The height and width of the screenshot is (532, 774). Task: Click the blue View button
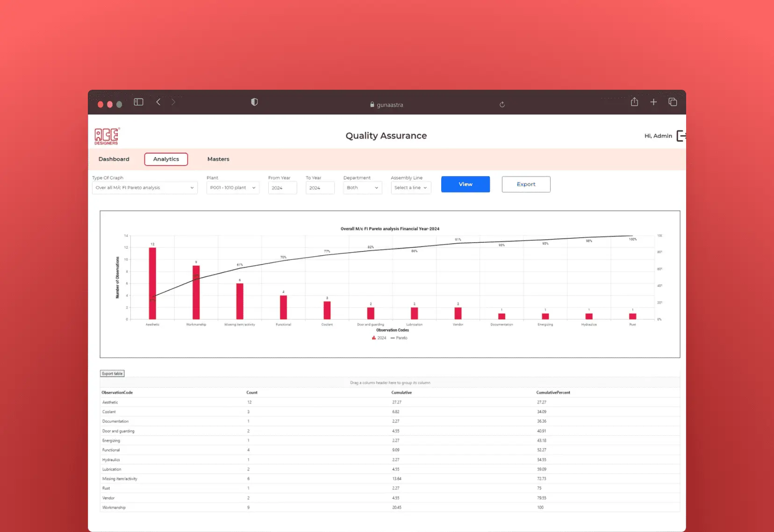pyautogui.click(x=465, y=184)
